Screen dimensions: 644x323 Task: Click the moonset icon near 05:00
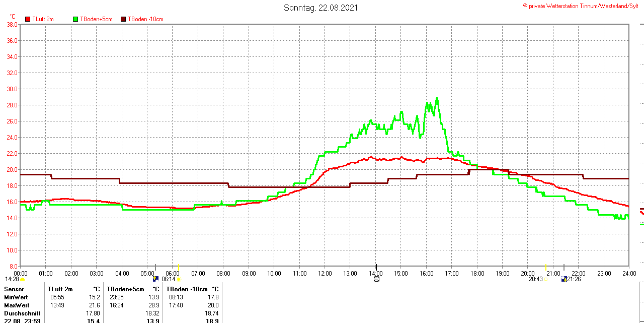(155, 279)
